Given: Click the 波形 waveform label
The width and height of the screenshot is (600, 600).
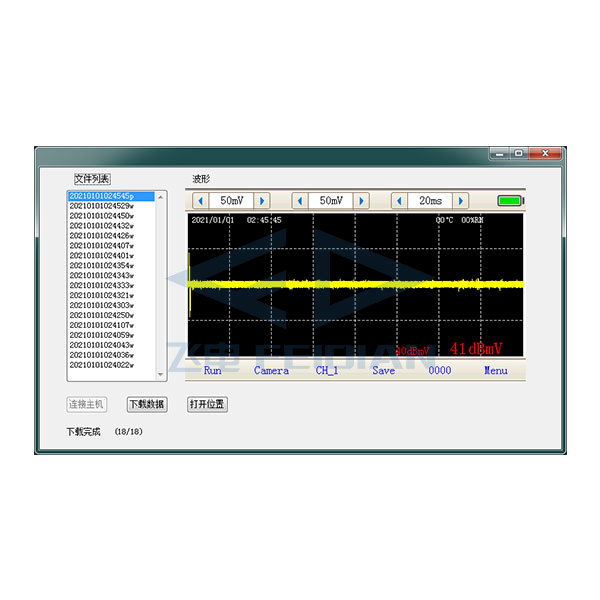Looking at the screenshot, I should [x=201, y=179].
